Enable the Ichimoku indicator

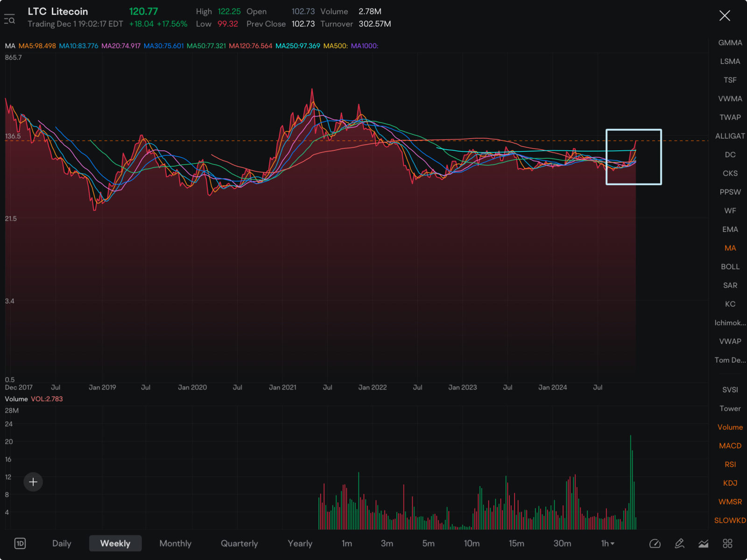pyautogui.click(x=730, y=322)
